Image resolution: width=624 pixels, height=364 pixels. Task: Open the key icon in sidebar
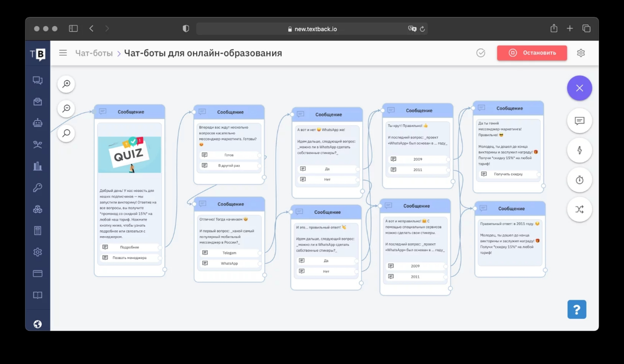click(x=38, y=187)
